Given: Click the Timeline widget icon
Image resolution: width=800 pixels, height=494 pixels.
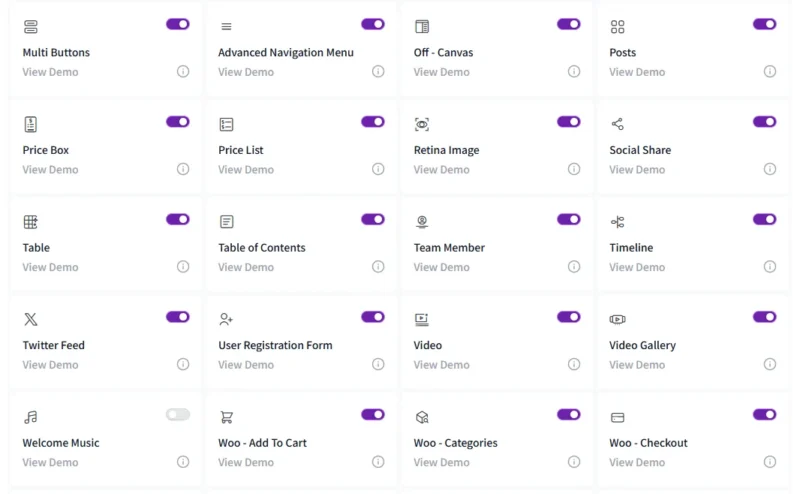Looking at the screenshot, I should click(x=617, y=222).
